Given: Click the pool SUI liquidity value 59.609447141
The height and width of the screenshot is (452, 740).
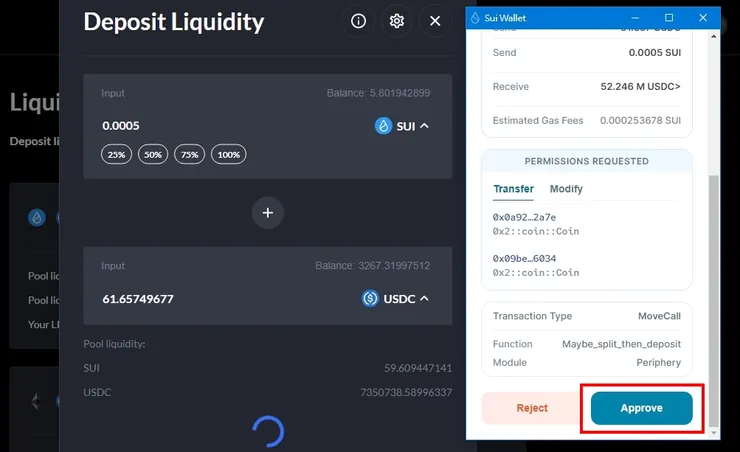Looking at the screenshot, I should coord(418,368).
